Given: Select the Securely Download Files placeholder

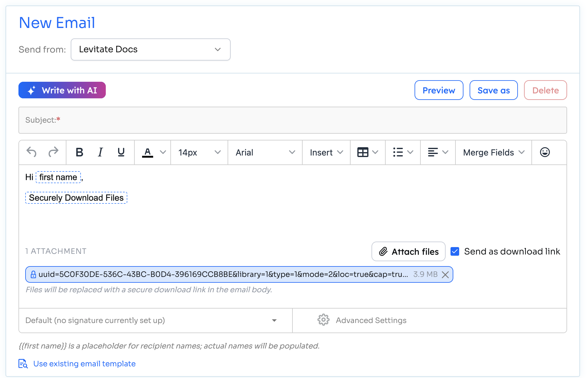Looking at the screenshot, I should point(76,198).
